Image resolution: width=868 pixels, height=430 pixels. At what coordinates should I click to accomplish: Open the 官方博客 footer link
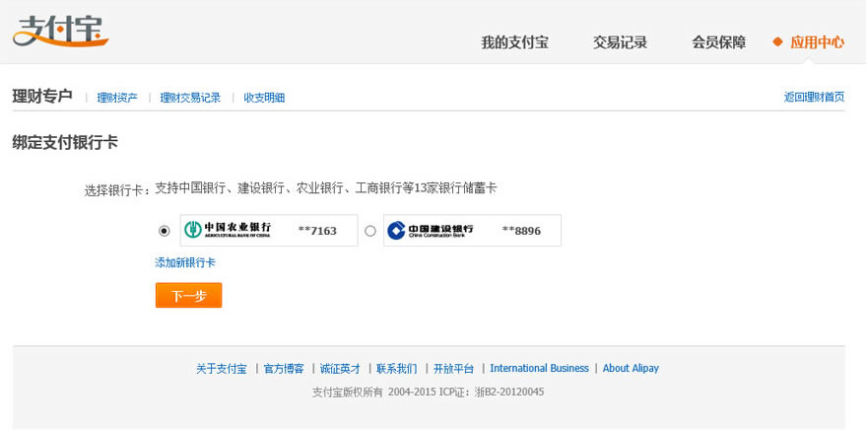pyautogui.click(x=284, y=369)
